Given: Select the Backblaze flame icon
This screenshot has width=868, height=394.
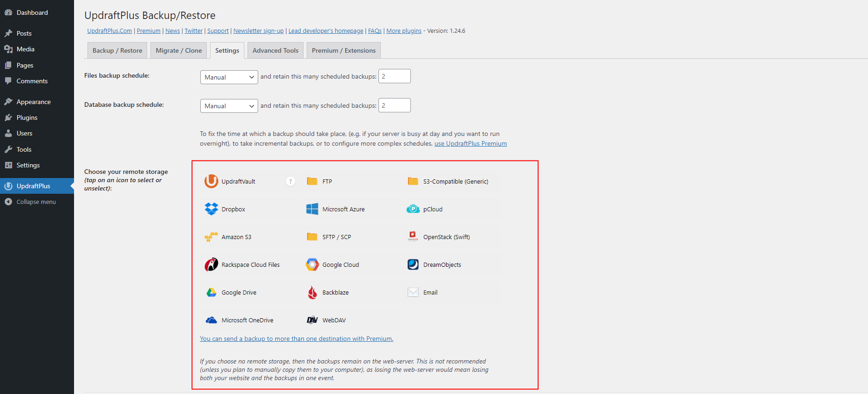Looking at the screenshot, I should pos(312,292).
